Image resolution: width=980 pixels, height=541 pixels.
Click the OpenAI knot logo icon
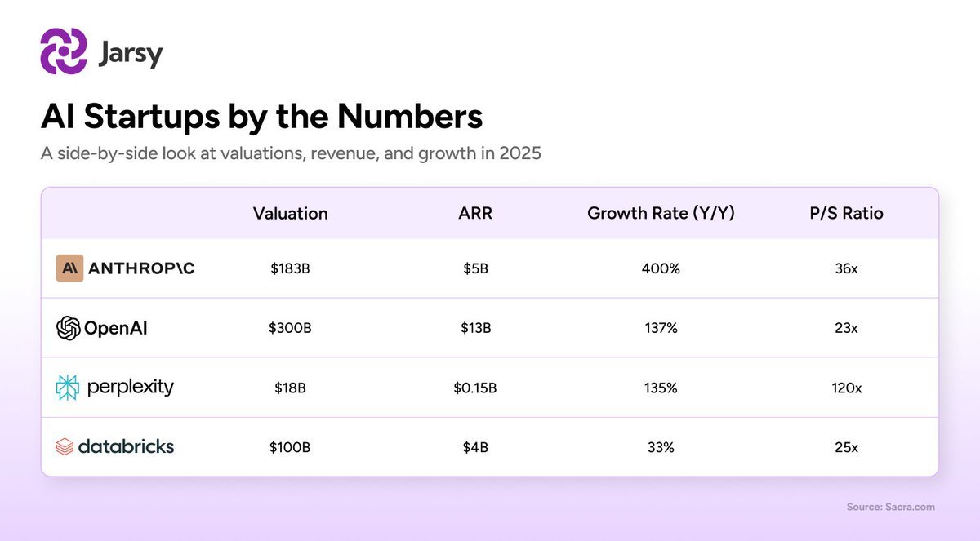click(x=68, y=328)
